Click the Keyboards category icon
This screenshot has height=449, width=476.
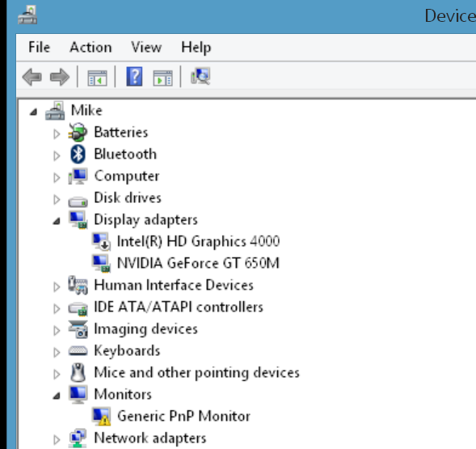(78, 351)
